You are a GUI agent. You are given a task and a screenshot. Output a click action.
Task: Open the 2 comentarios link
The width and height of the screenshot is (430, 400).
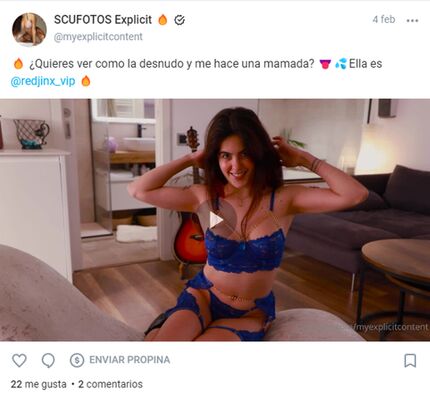tap(110, 384)
